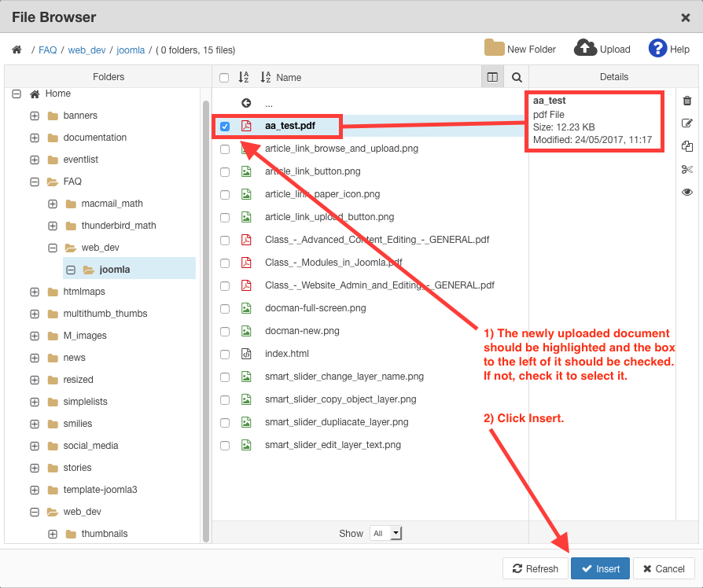Expand the htmlmaps folder
Viewport: 703px width, 588px height.
[35, 292]
